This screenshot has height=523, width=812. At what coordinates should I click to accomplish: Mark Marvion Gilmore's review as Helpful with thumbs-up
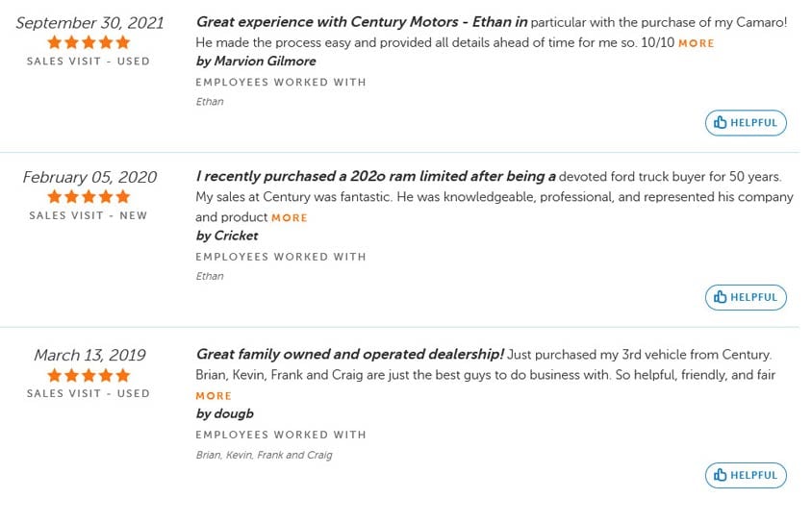(746, 123)
